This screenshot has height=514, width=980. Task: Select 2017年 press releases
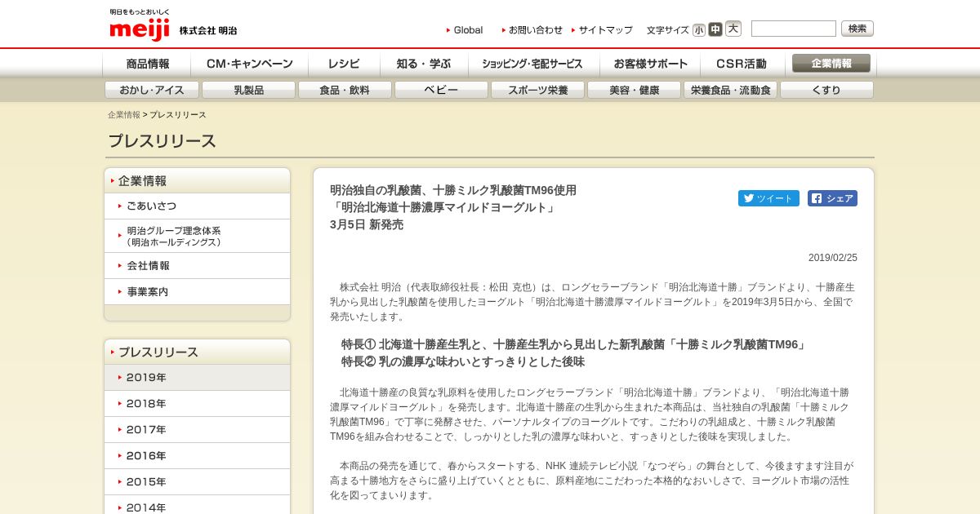tap(198, 430)
